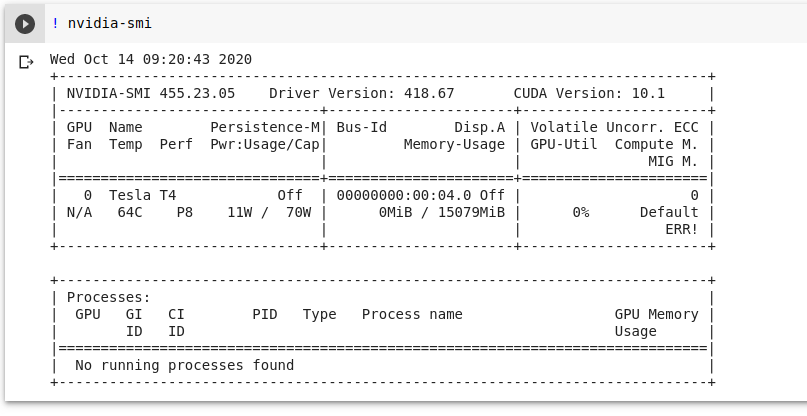807x416 pixels.
Task: Click the timestamp Wed Oct 14 09:20:43 2020
Action: (x=151, y=59)
